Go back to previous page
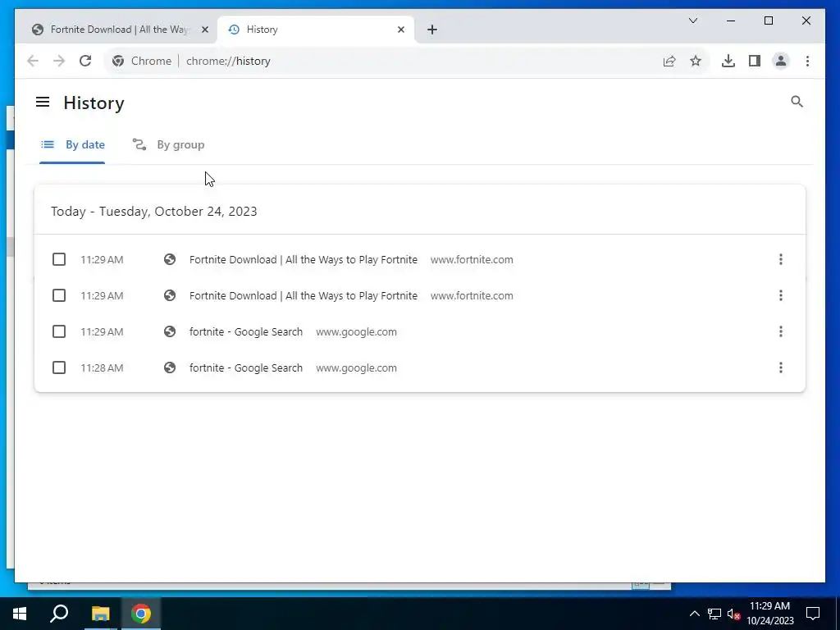 click(33, 61)
